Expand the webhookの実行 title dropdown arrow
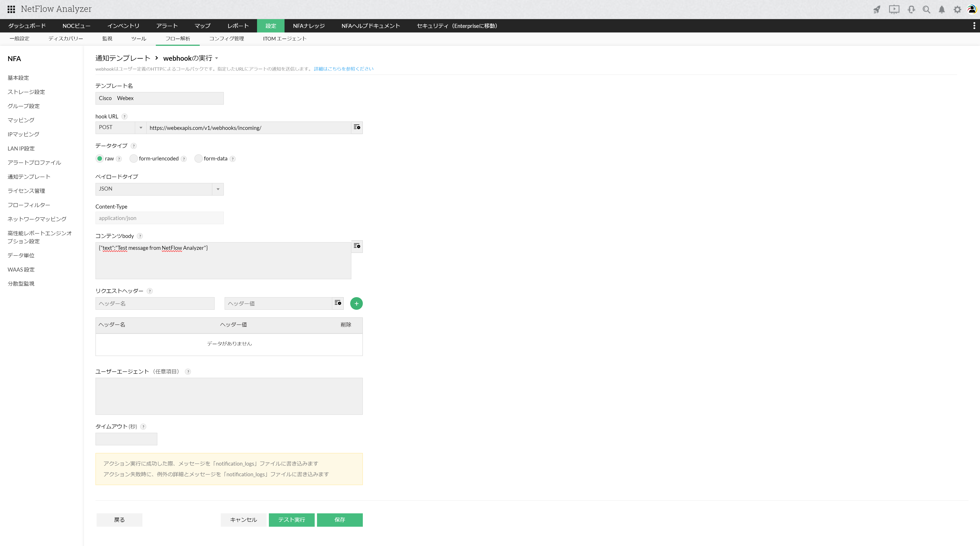 217,58
